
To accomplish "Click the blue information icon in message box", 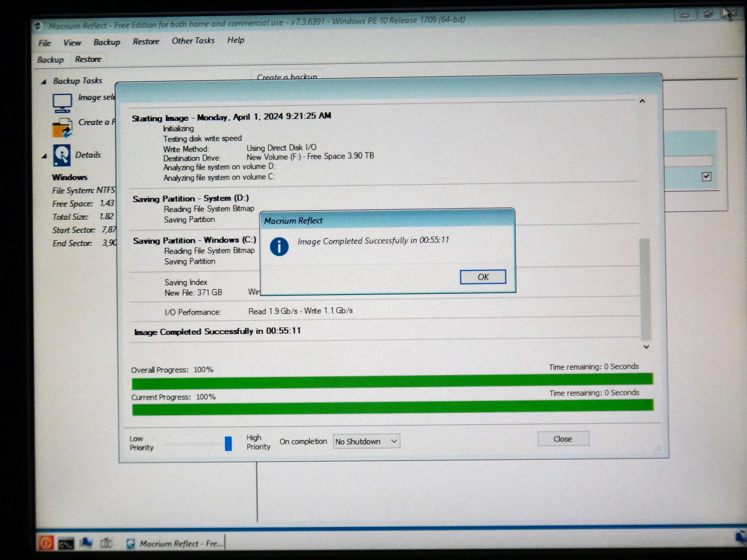I will 279,247.
